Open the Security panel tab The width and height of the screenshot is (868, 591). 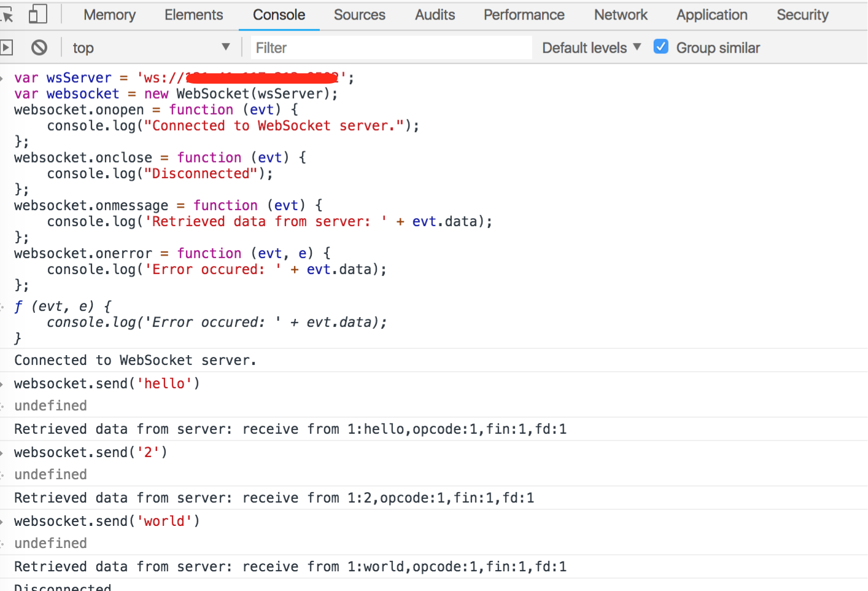pos(802,15)
